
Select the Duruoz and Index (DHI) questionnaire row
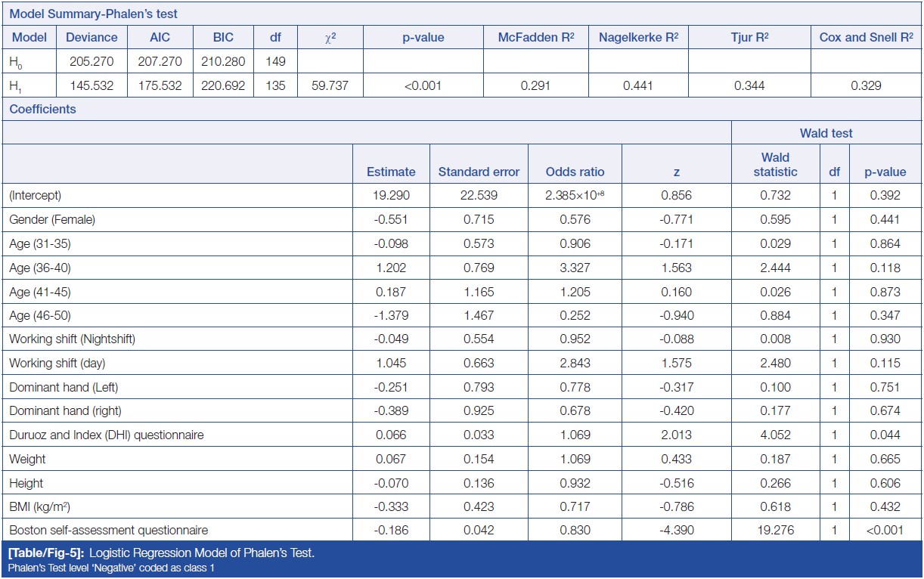[x=106, y=435]
